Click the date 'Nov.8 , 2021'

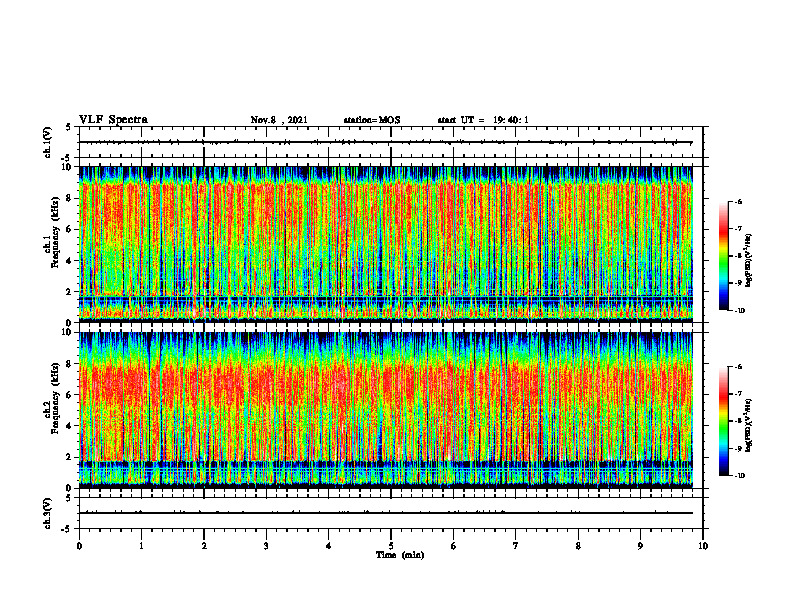[x=279, y=120]
